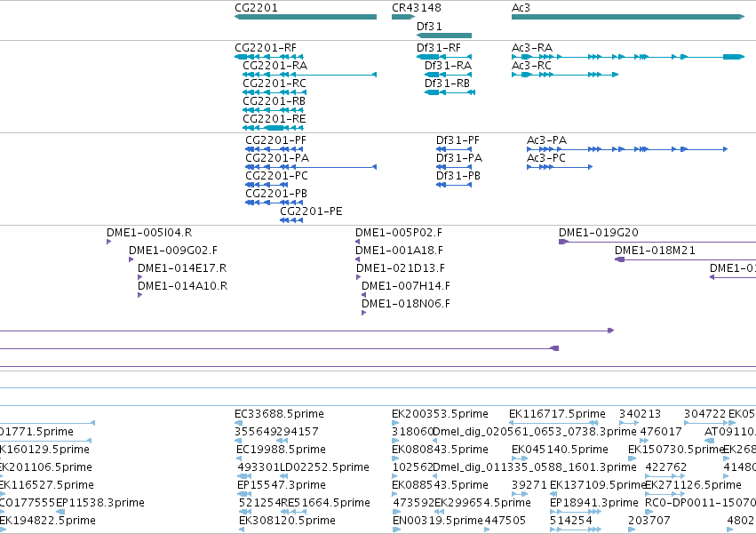Select EK299654.5prime EST
This screenshot has height=534, width=756.
439,512
